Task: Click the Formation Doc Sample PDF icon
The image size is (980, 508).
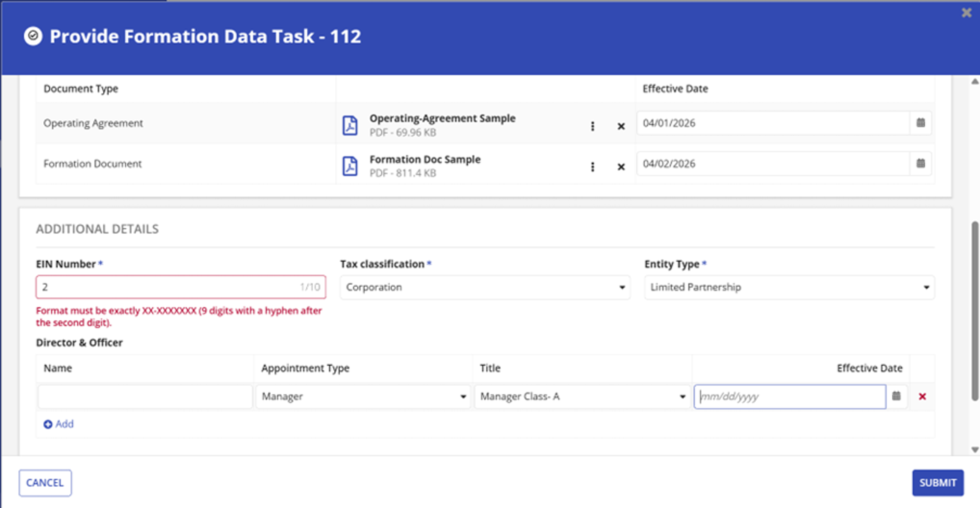Action: [x=350, y=166]
